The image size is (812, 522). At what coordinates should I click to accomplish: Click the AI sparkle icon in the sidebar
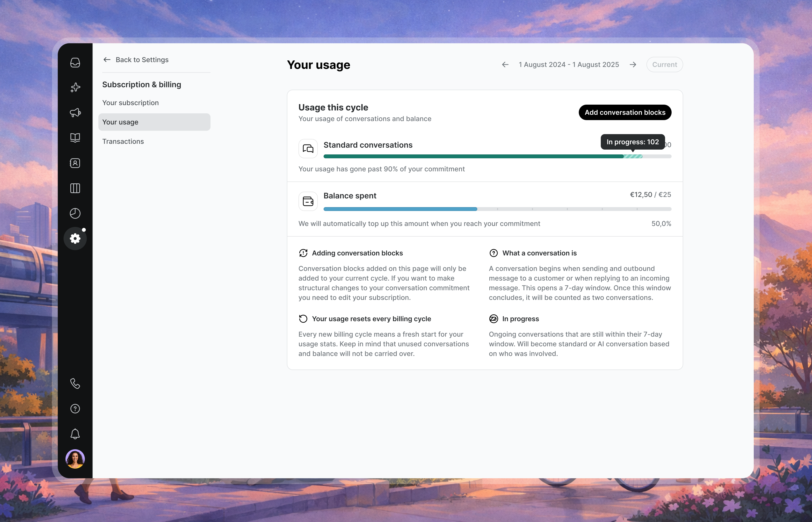(75, 87)
